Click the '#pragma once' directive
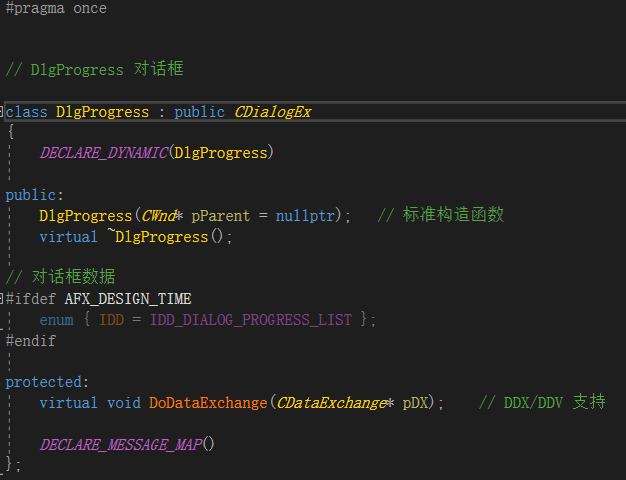This screenshot has width=626, height=480. (x=56, y=8)
